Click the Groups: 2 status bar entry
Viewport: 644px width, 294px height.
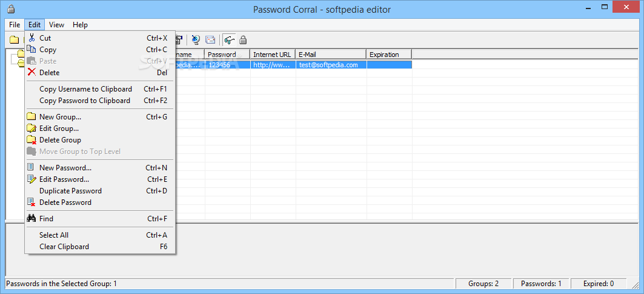click(x=483, y=283)
